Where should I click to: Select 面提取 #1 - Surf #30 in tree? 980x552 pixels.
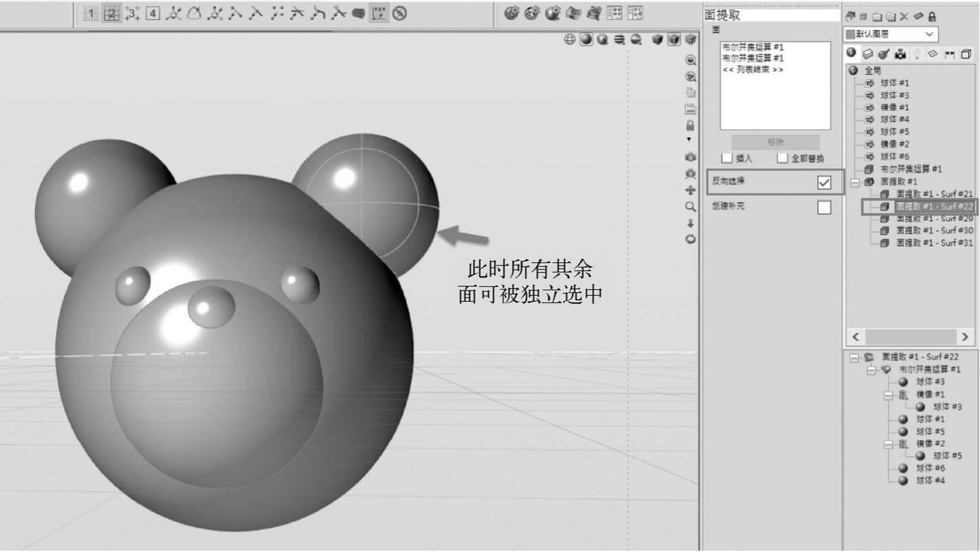934,231
